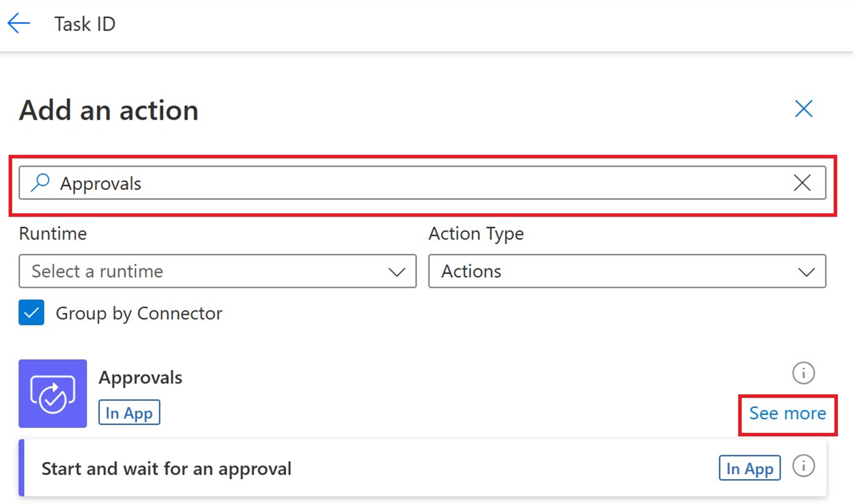Click the chevron on the Runtime selector

point(399,271)
